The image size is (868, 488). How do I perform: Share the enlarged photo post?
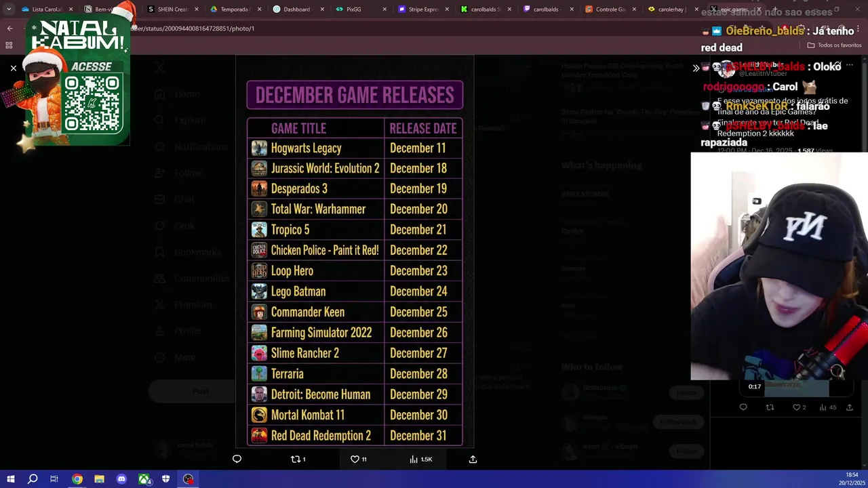pyautogui.click(x=473, y=459)
